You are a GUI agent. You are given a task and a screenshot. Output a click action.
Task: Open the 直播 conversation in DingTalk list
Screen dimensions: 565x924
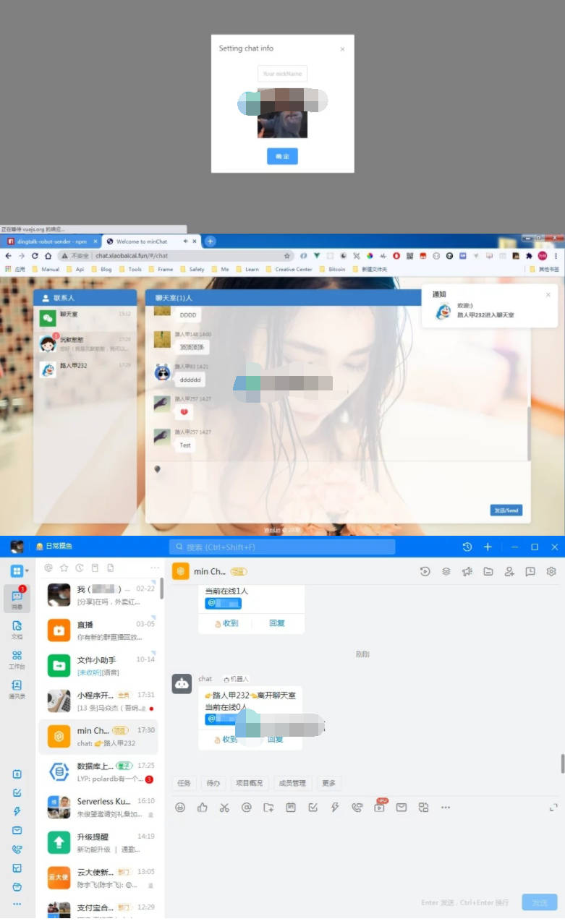pos(98,630)
